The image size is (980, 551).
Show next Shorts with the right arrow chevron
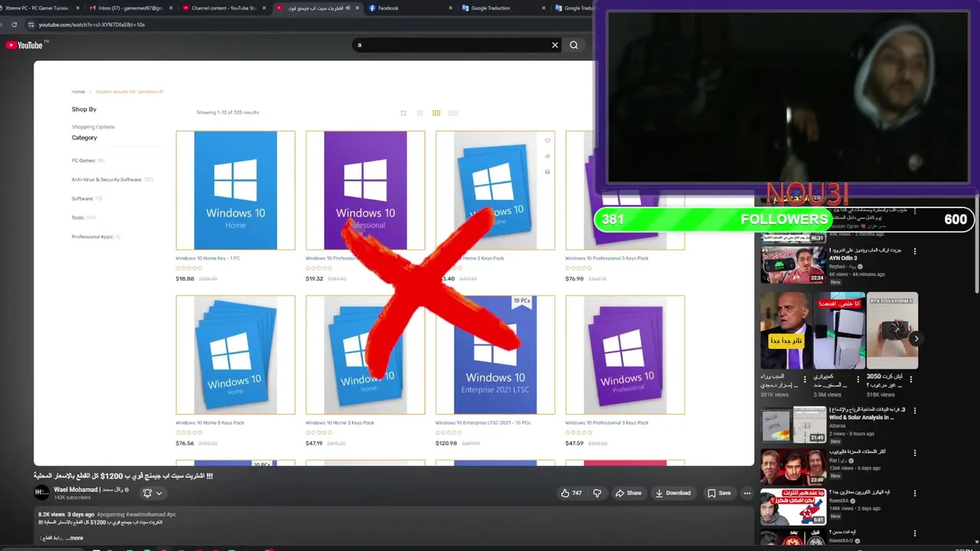[916, 338]
